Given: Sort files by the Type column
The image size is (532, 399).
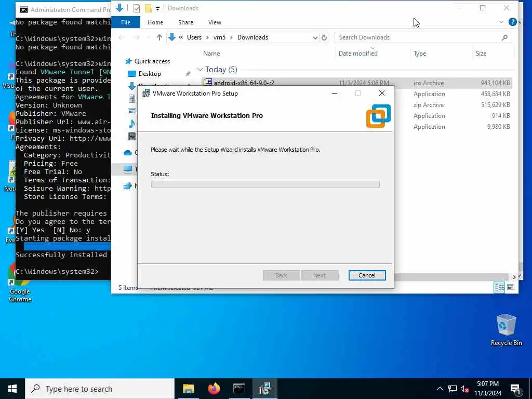Looking at the screenshot, I should pyautogui.click(x=420, y=54).
